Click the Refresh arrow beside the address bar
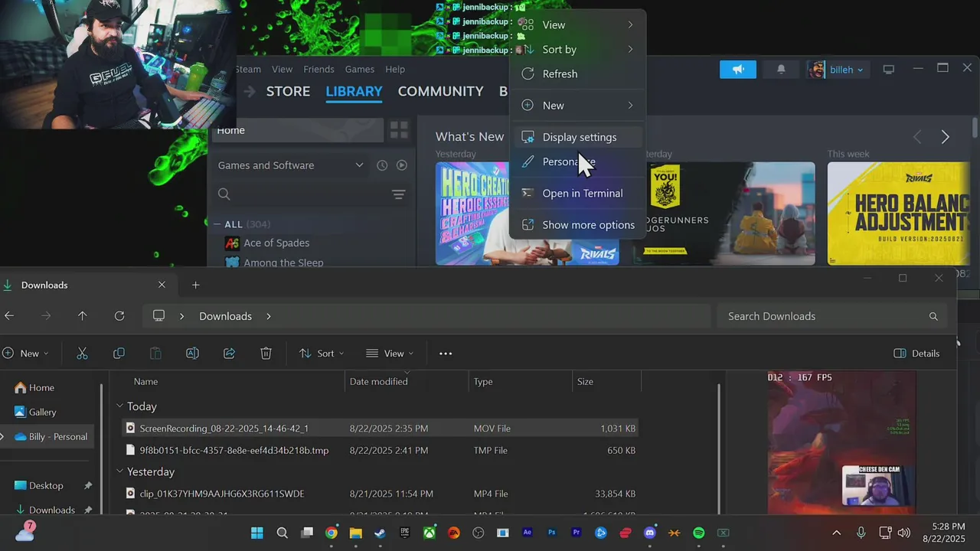 (x=119, y=316)
